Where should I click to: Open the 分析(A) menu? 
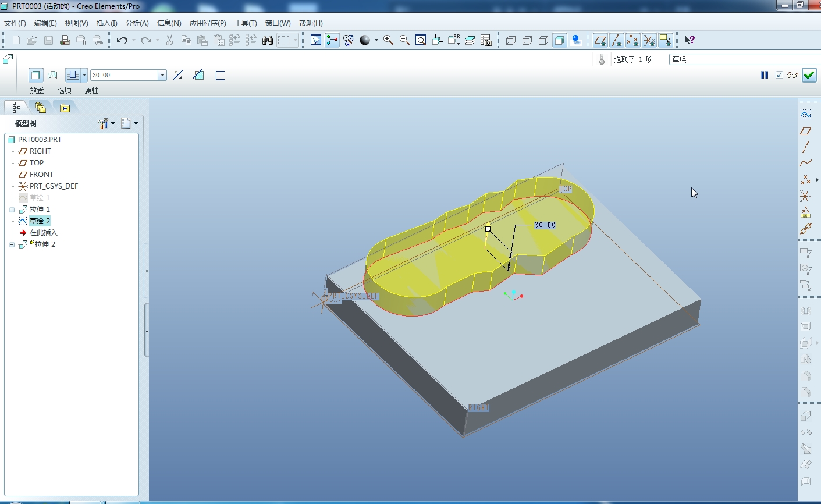coord(137,23)
